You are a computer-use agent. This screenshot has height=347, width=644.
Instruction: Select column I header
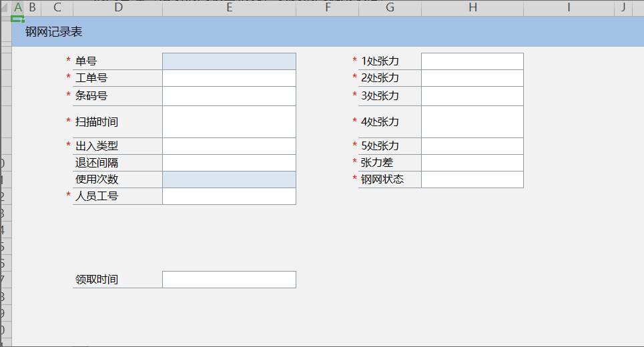point(569,8)
